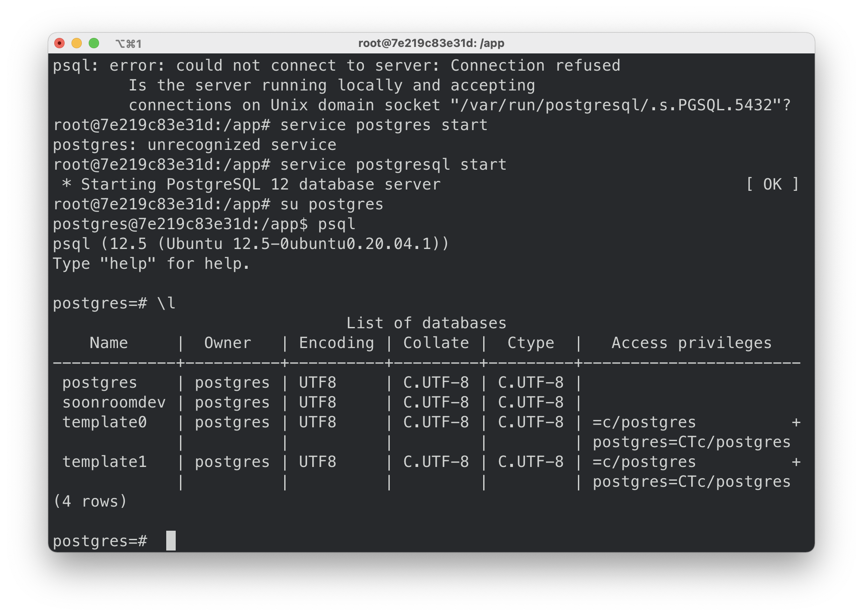Click the block cursor at the final prompt
863x616 pixels.
click(171, 541)
